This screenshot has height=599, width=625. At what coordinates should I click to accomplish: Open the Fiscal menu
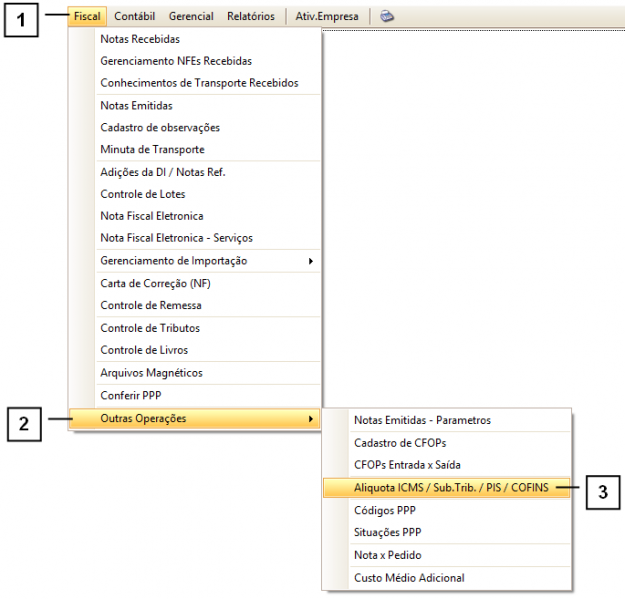point(87,17)
